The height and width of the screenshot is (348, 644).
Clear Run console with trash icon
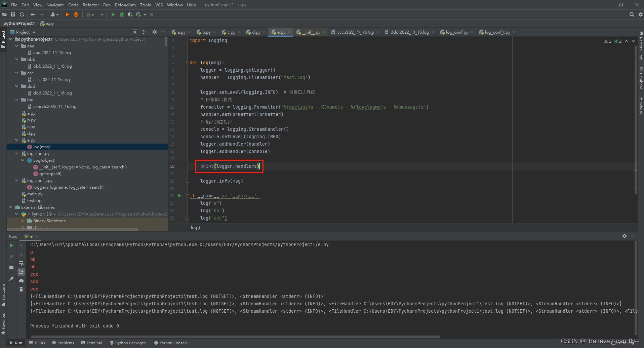click(x=21, y=289)
